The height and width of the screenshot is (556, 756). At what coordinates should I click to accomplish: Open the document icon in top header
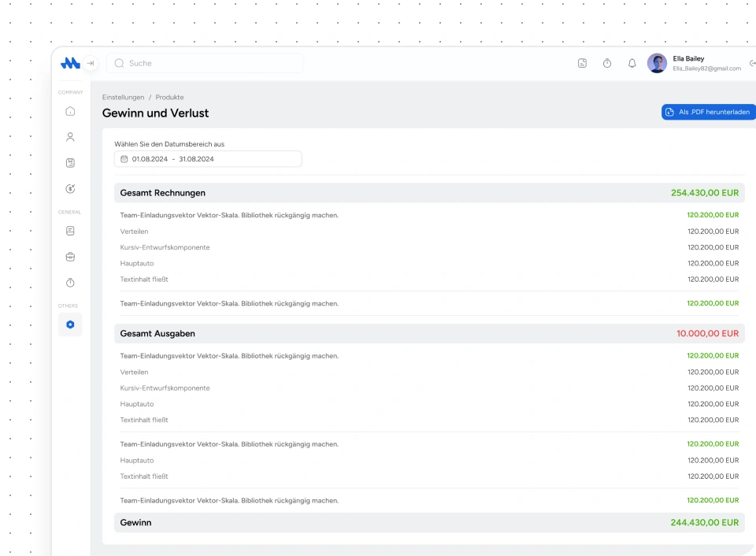[582, 64]
